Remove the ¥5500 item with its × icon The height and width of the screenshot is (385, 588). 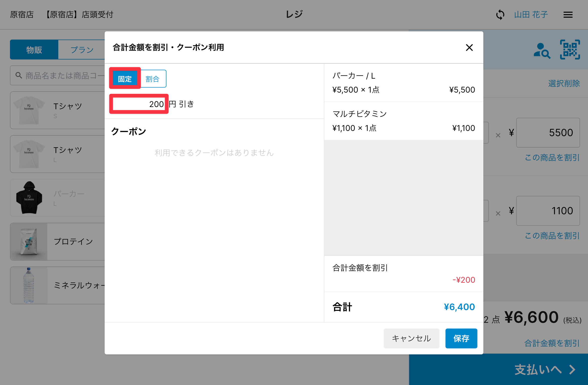[498, 135]
